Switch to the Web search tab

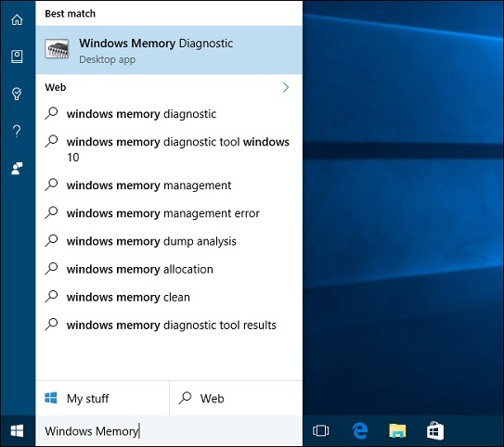(236, 398)
